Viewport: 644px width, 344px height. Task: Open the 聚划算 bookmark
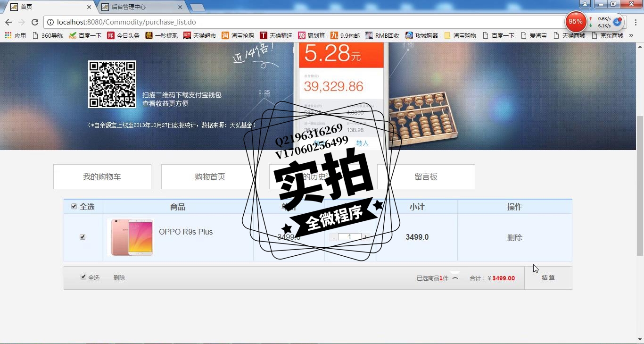(x=311, y=35)
